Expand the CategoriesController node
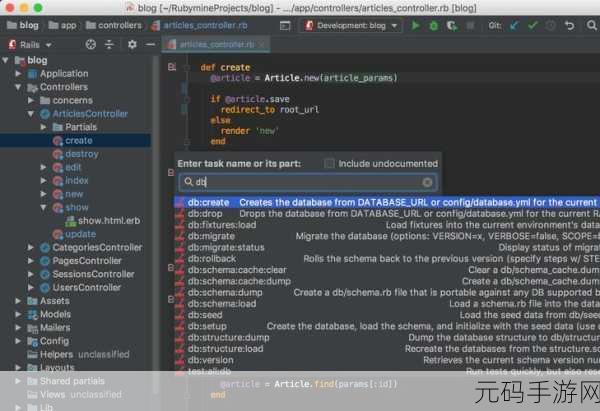The width and height of the screenshot is (600, 411). tap(31, 247)
